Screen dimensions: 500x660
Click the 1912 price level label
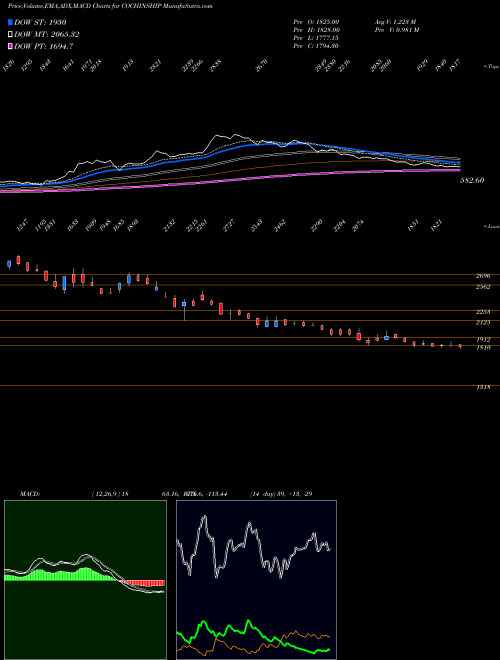tap(483, 339)
